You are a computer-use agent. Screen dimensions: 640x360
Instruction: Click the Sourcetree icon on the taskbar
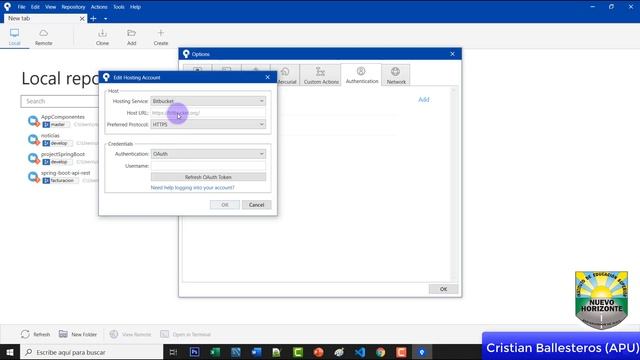422,352
